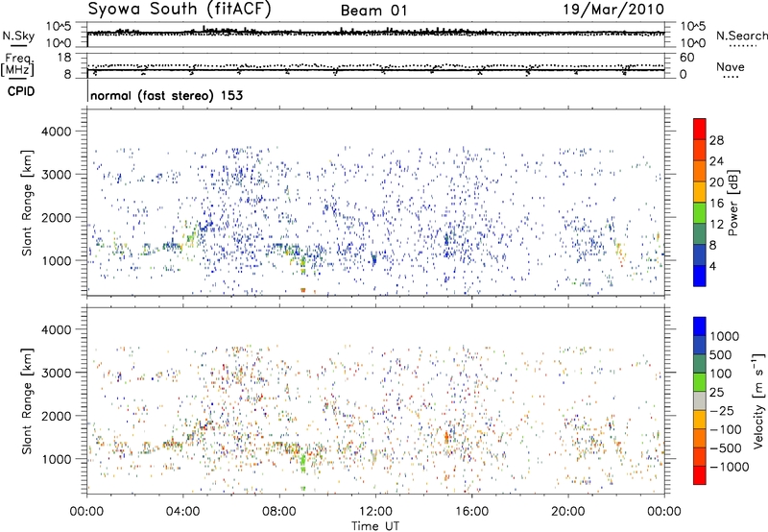Click the 'Syowa South (fitACF)' title
Viewport: 768px width, 532px height.
[x=180, y=9]
